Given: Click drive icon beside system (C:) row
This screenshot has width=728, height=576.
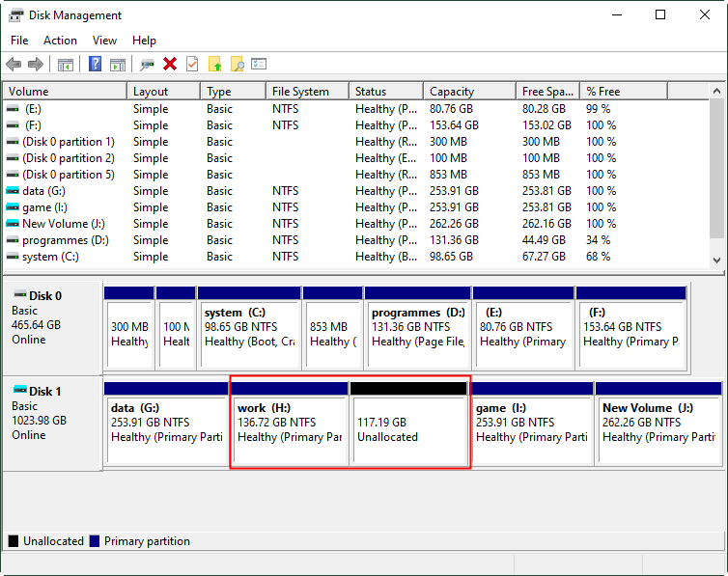Looking at the screenshot, I should point(13,257).
